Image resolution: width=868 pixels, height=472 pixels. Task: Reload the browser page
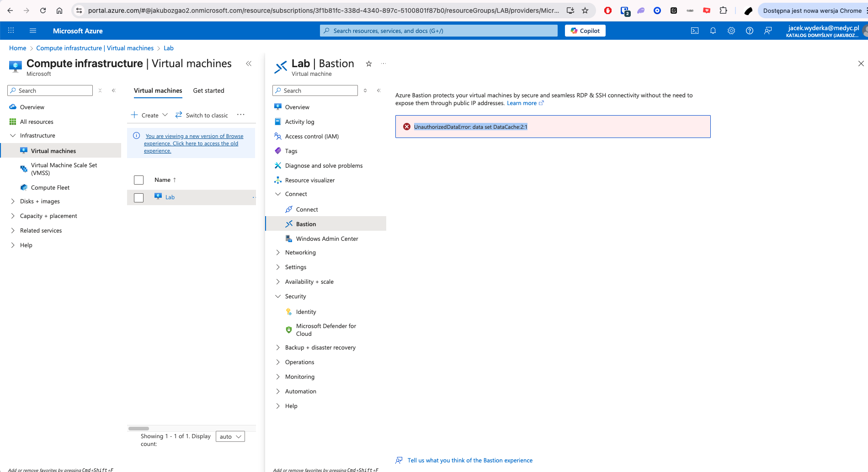43,11
